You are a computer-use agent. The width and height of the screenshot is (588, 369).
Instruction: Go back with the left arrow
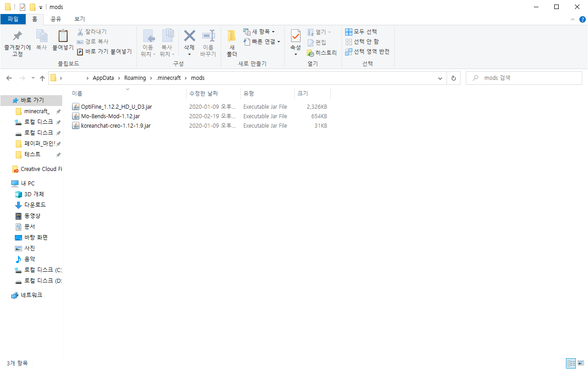(x=9, y=78)
